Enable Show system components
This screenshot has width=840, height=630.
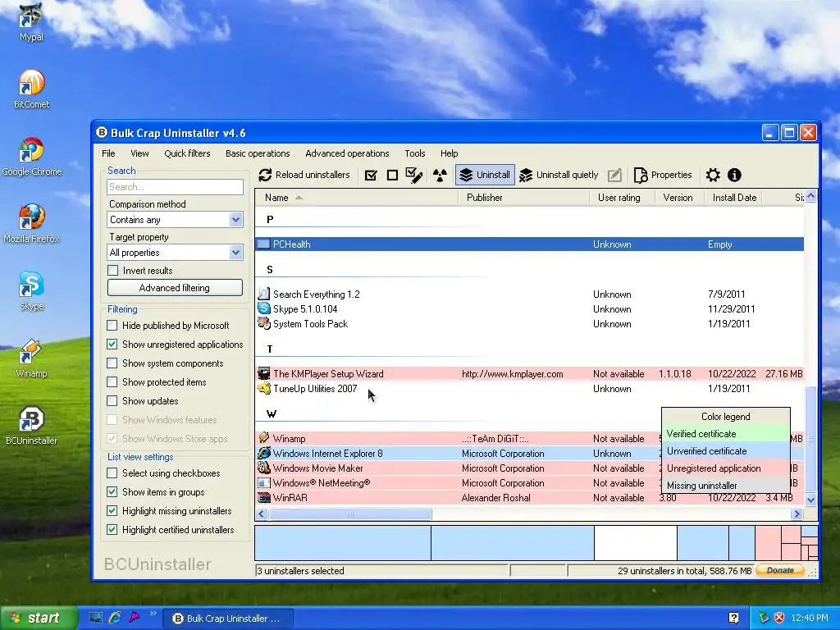[x=112, y=363]
